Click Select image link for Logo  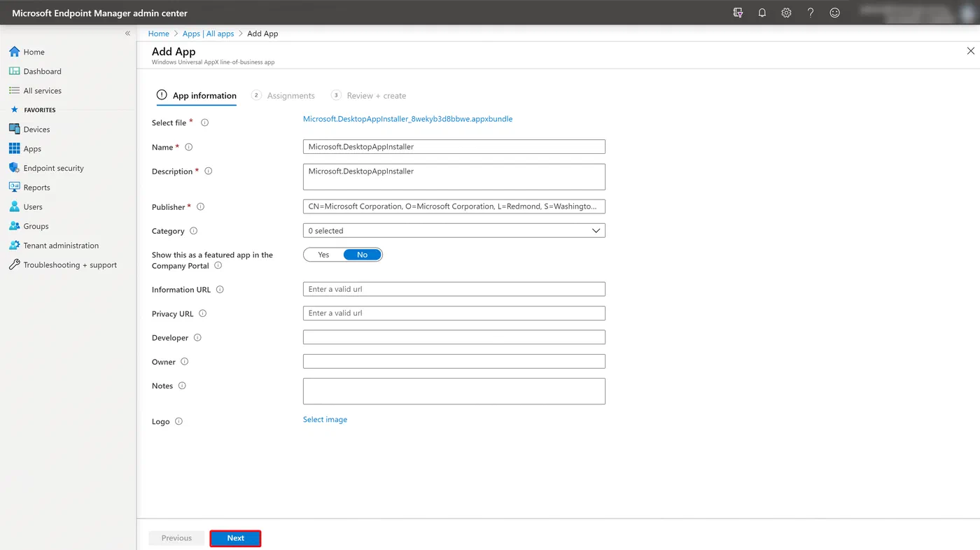pyautogui.click(x=325, y=420)
